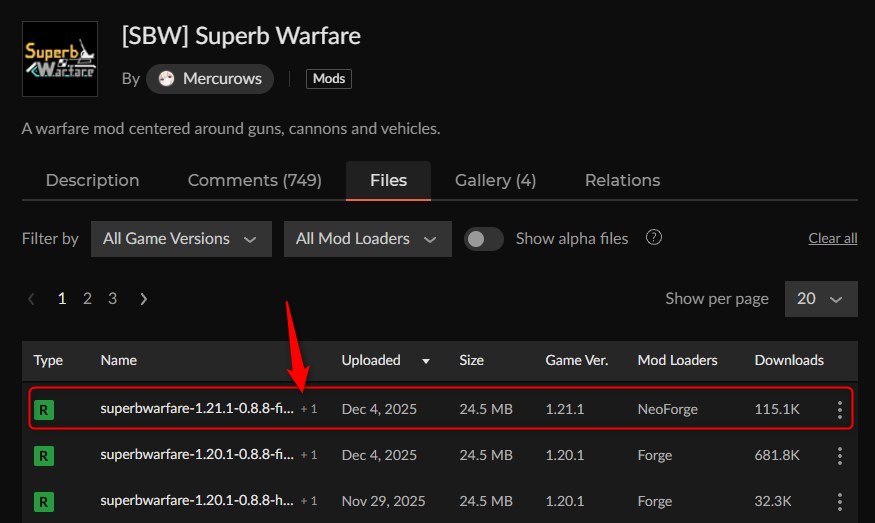Click the Clear all filters link
This screenshot has width=875, height=523.
[x=832, y=239]
